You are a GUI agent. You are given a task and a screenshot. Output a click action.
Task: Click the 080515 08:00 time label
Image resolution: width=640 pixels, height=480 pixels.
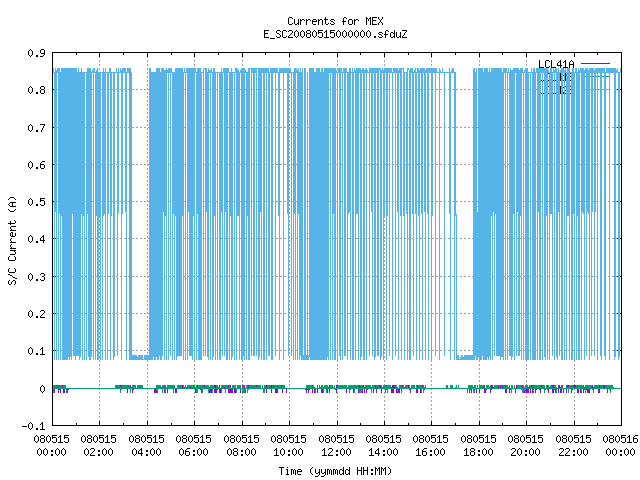tap(241, 446)
